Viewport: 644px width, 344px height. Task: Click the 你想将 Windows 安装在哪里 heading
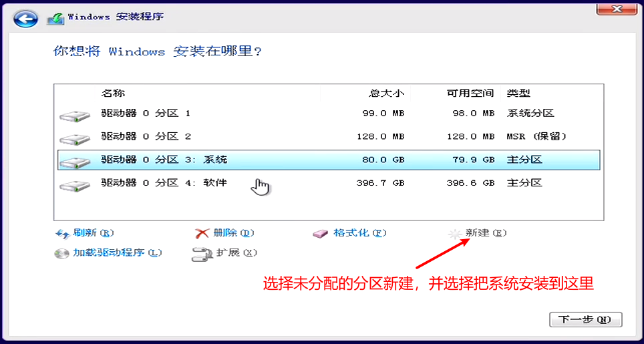click(x=157, y=52)
